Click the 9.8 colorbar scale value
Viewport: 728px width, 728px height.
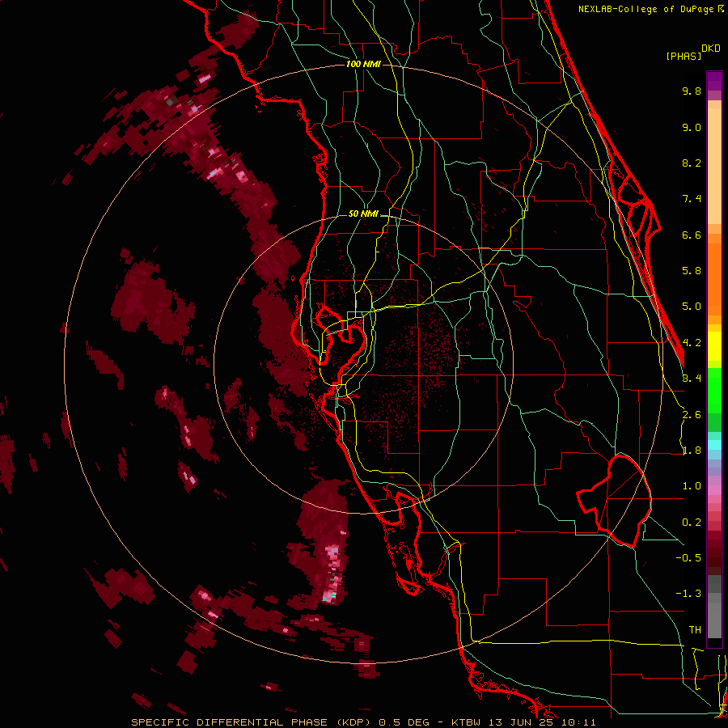(692, 91)
